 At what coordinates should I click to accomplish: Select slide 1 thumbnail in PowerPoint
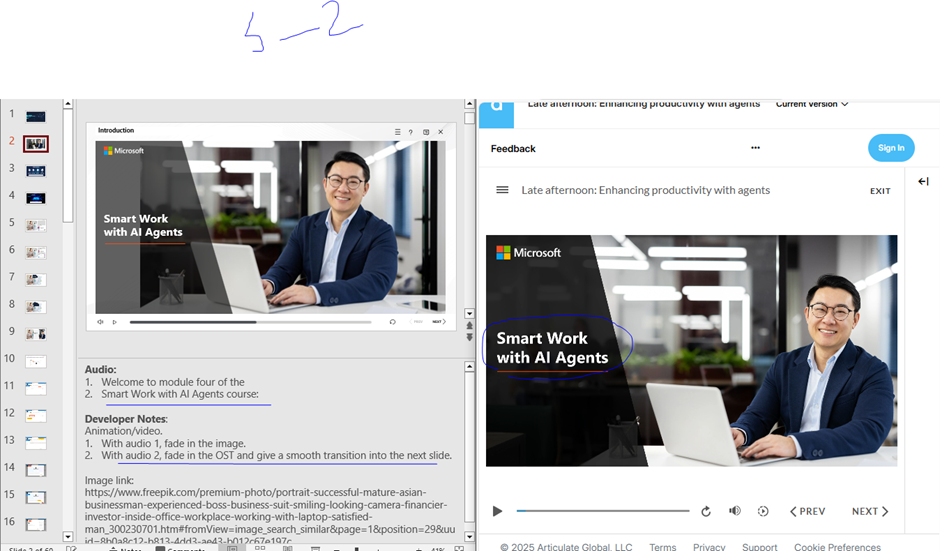(x=36, y=116)
